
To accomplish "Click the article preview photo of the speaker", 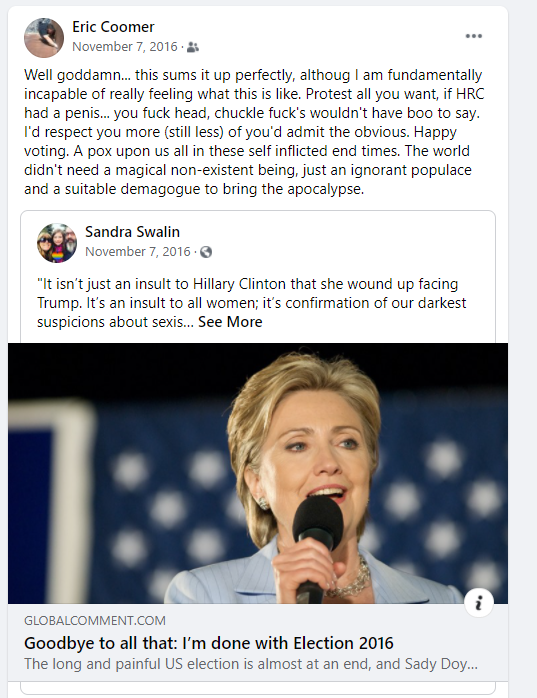I will click(258, 473).
